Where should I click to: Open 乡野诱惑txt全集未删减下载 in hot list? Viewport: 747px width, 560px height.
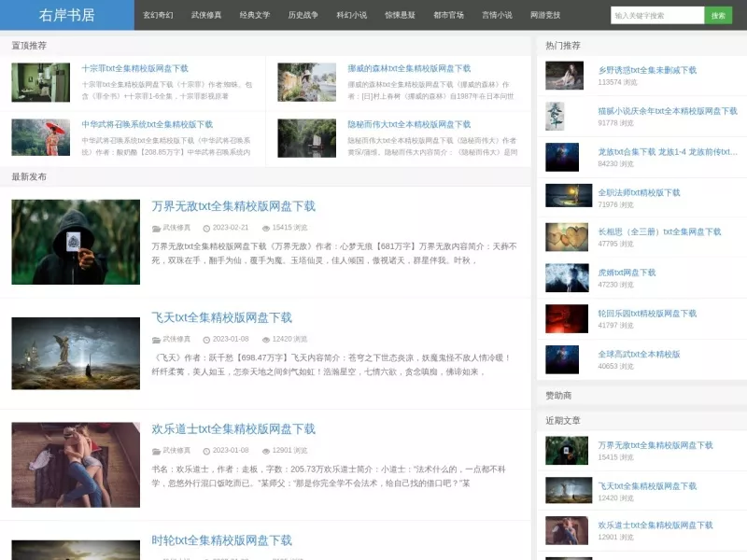coord(647,71)
